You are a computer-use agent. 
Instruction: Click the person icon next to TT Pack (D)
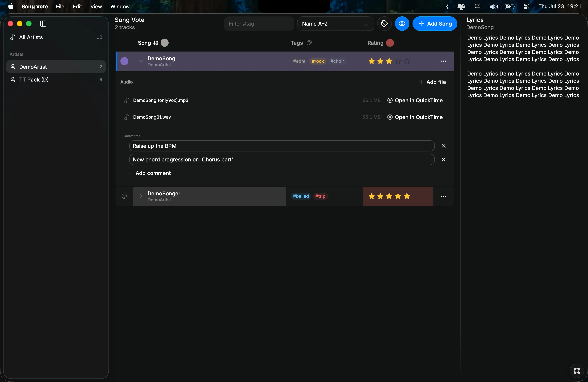(x=13, y=80)
